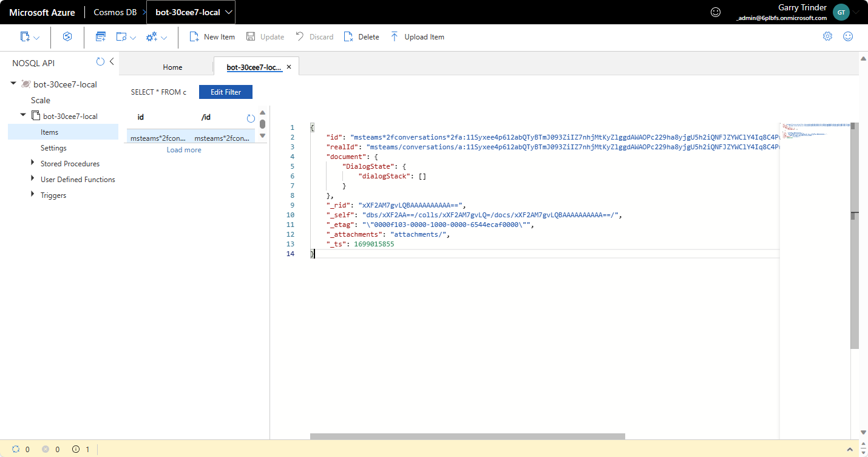Select the bot-30cee7-loc... tab
The width and height of the screenshot is (868, 457).
click(x=254, y=67)
